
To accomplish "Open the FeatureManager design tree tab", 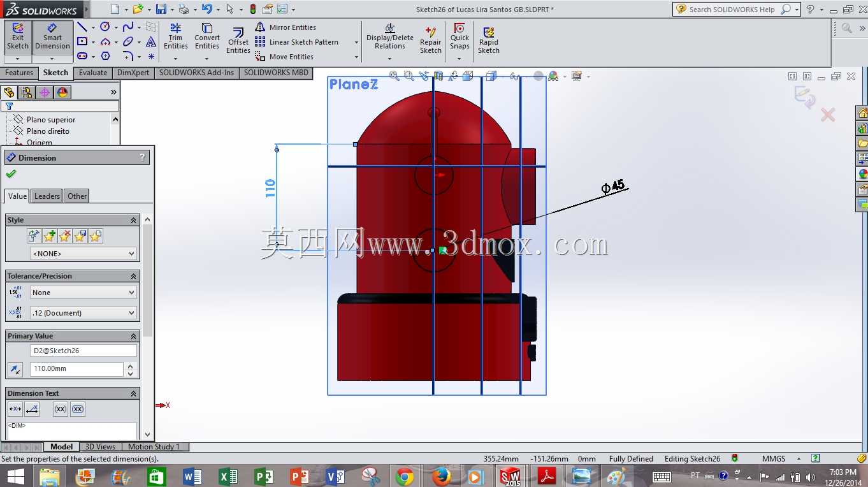I will click(x=9, y=92).
